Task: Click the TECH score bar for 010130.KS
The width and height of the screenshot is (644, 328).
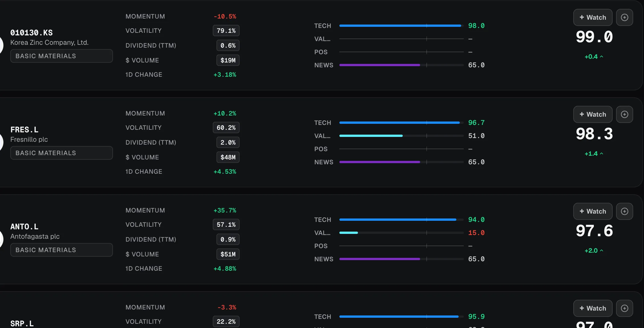Action: tap(401, 26)
